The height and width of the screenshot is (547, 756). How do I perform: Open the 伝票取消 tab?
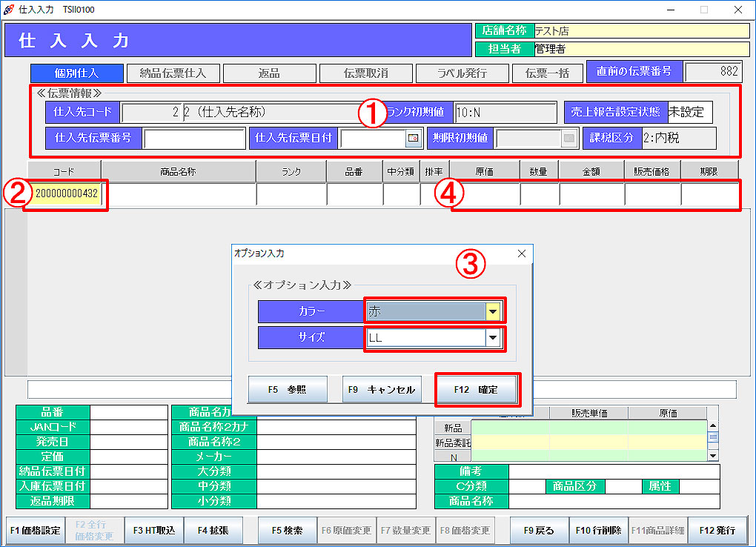pyautogui.click(x=365, y=73)
